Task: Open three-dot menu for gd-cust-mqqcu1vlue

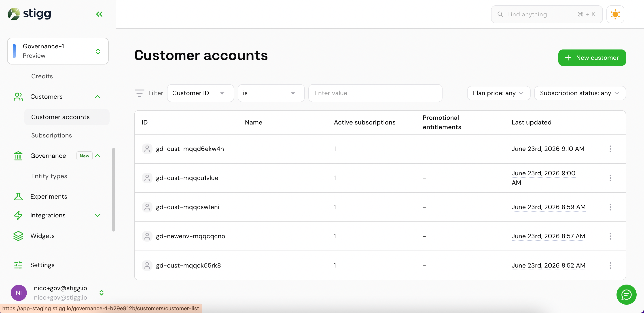Action: pos(610,178)
